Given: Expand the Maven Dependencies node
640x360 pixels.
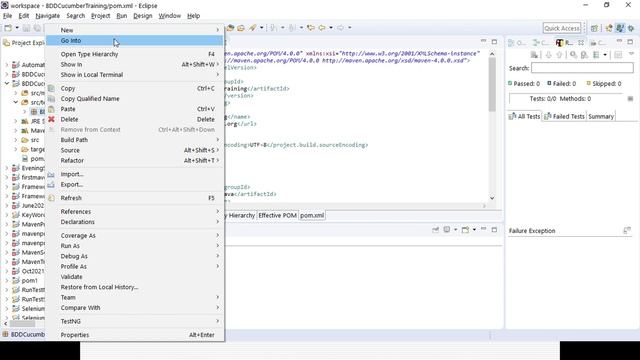Looking at the screenshot, I should click(x=16, y=131).
